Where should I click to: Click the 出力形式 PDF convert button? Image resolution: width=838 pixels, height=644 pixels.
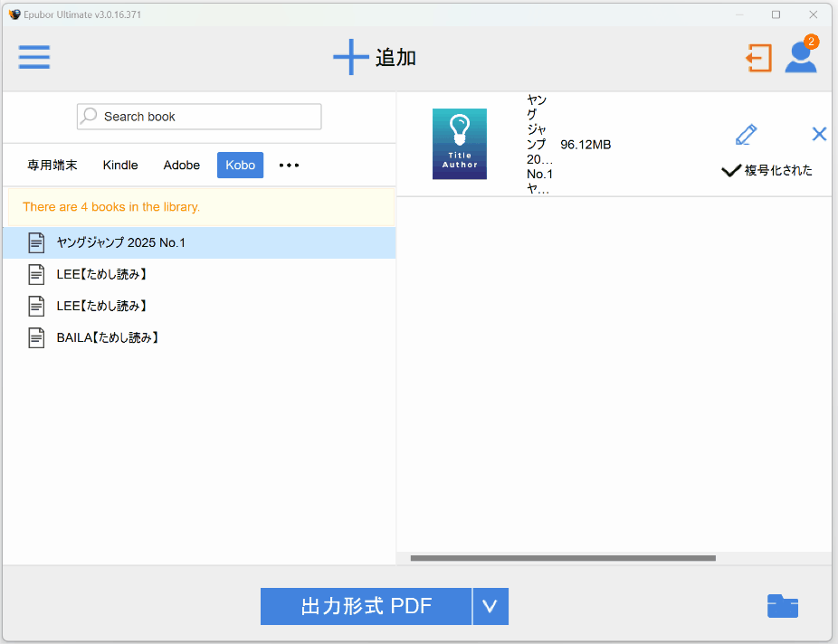click(367, 606)
